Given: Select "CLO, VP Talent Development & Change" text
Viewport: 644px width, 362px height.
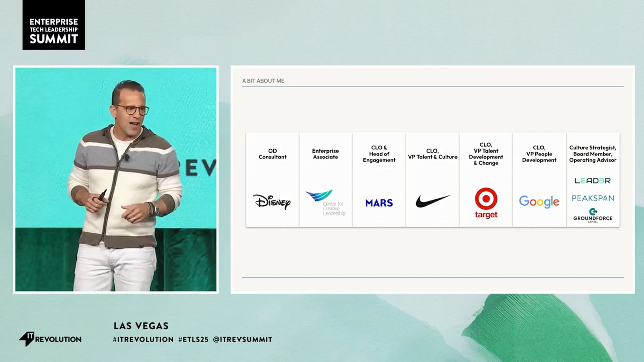Looking at the screenshot, I should 486,154.
